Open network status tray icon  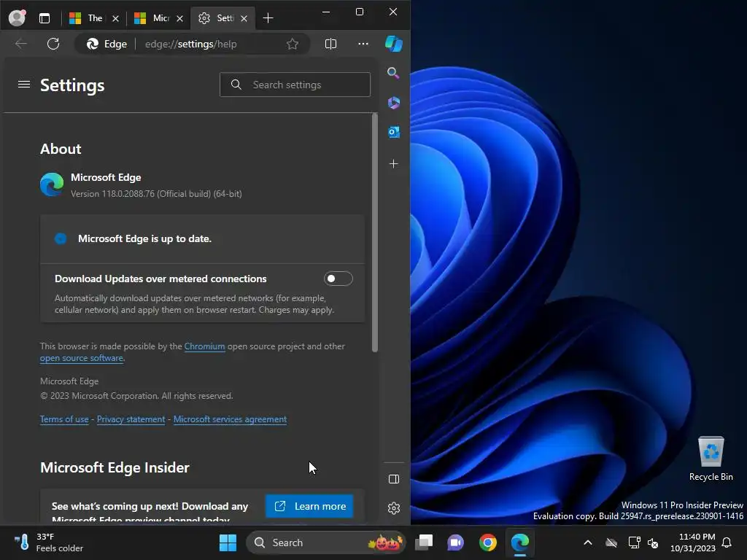click(634, 542)
